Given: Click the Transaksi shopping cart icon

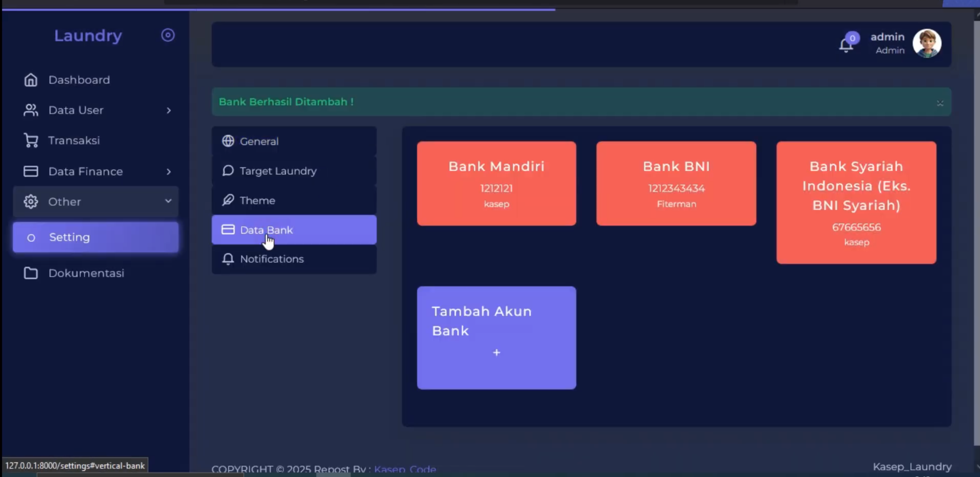Looking at the screenshot, I should [31, 141].
